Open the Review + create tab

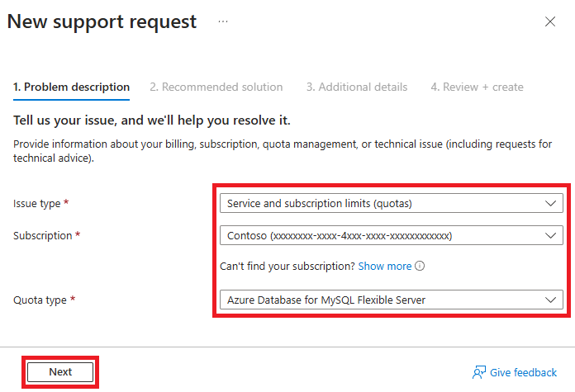point(477,87)
